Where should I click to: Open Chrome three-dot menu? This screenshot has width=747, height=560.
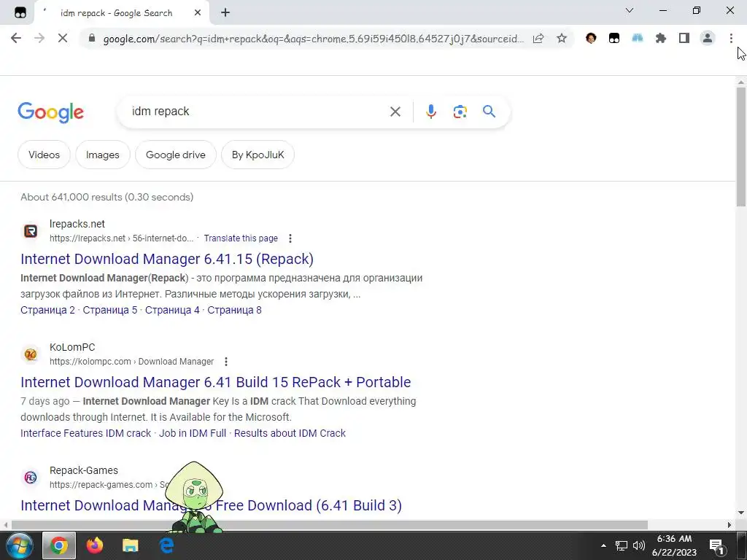coord(731,38)
